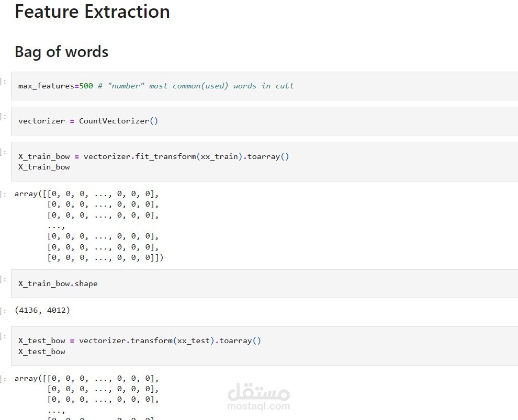Click the Bag of words heading
518x420 pixels.
coord(62,52)
